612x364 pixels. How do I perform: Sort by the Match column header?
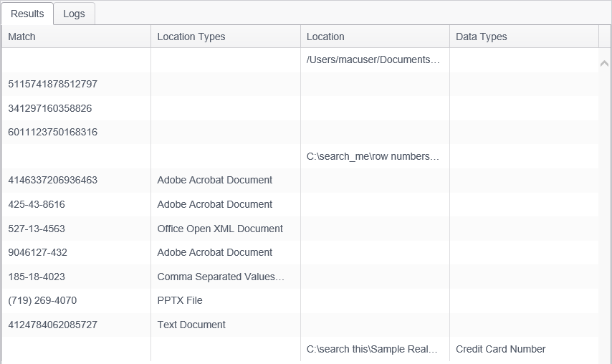tap(22, 37)
